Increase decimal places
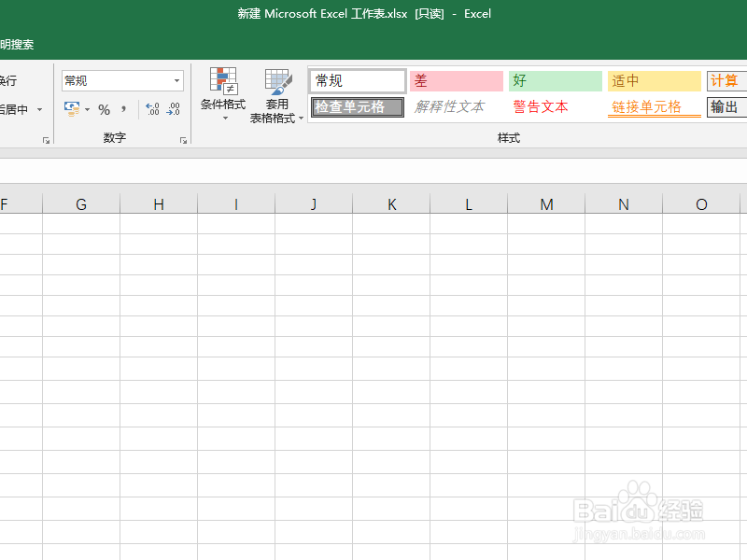This screenshot has width=747, height=560. point(152,109)
